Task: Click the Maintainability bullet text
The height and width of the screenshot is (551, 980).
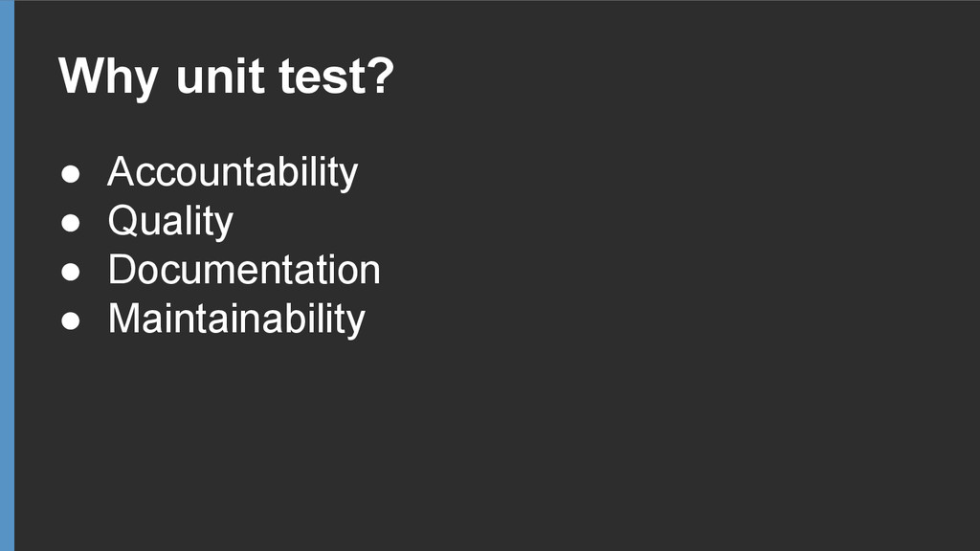Action: 236,320
